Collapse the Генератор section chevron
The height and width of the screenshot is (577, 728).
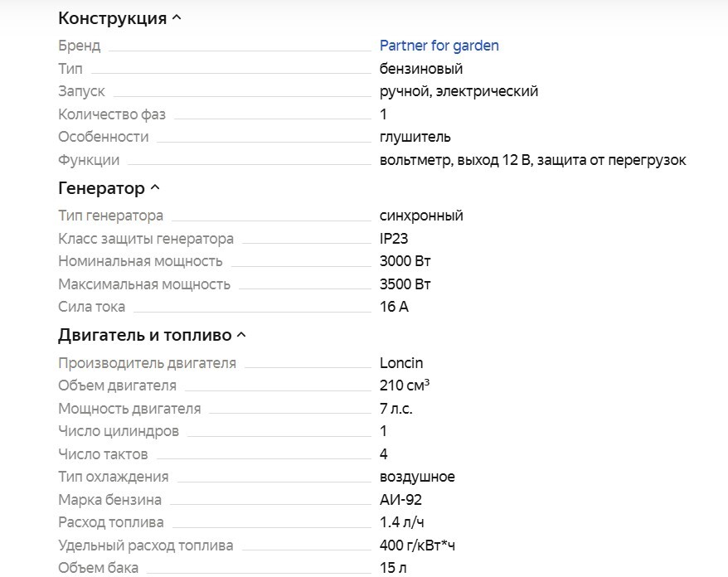coord(155,189)
